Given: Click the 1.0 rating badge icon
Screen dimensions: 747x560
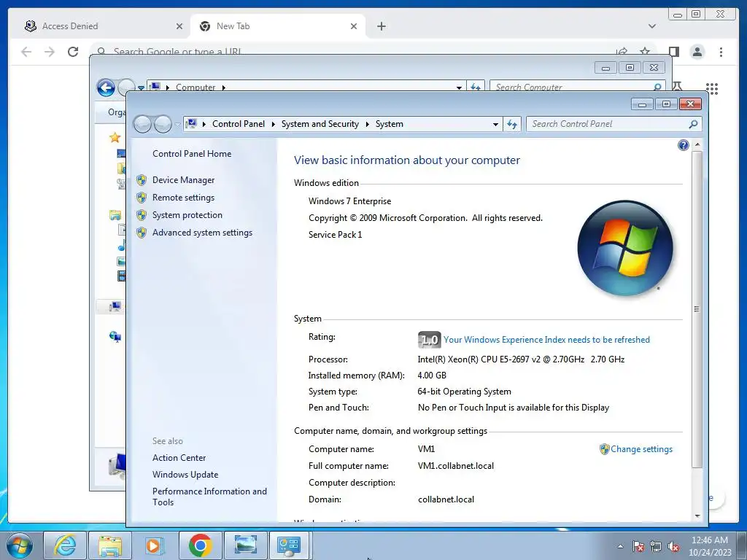Looking at the screenshot, I should tap(429, 340).
